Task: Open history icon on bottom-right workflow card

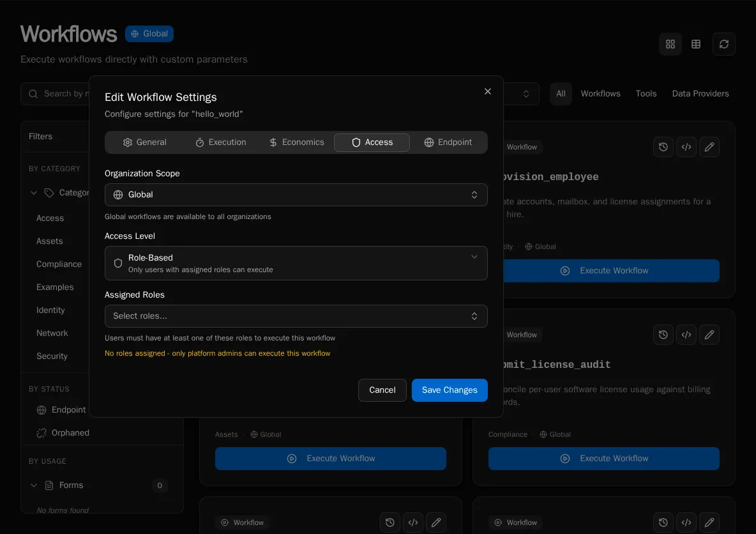Action: point(663,523)
